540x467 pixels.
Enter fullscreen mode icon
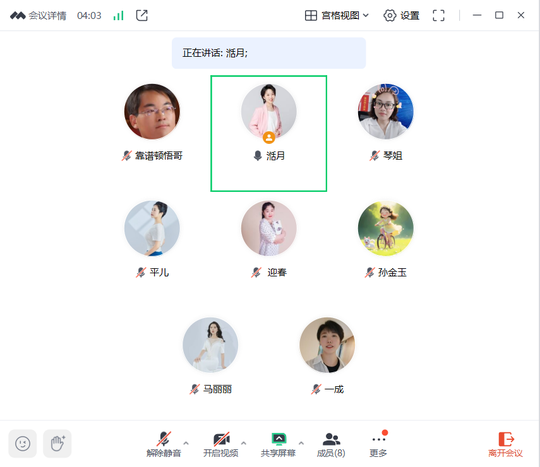click(x=438, y=15)
